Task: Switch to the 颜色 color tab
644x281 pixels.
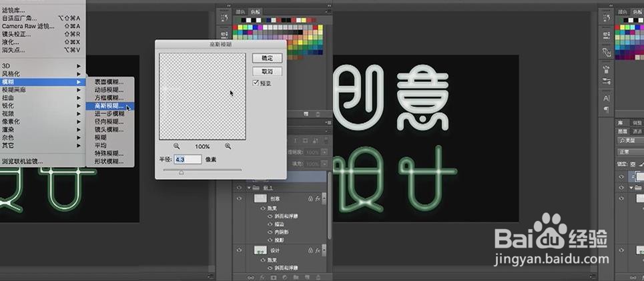Action: pos(241,12)
